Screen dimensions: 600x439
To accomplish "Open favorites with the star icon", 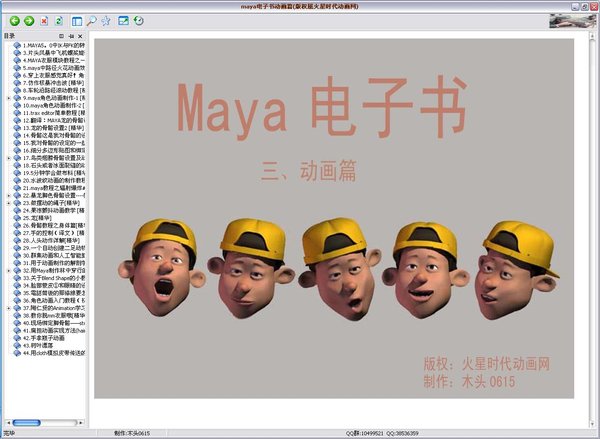I will tap(106, 21).
